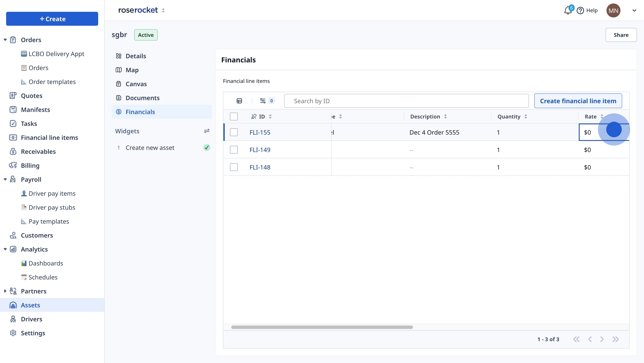The width and height of the screenshot is (644, 363).
Task: Open the FLI-148 link
Action: (260, 167)
